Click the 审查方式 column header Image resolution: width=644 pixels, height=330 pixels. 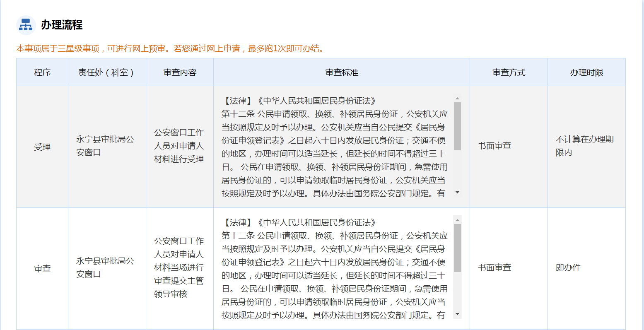[x=509, y=72]
